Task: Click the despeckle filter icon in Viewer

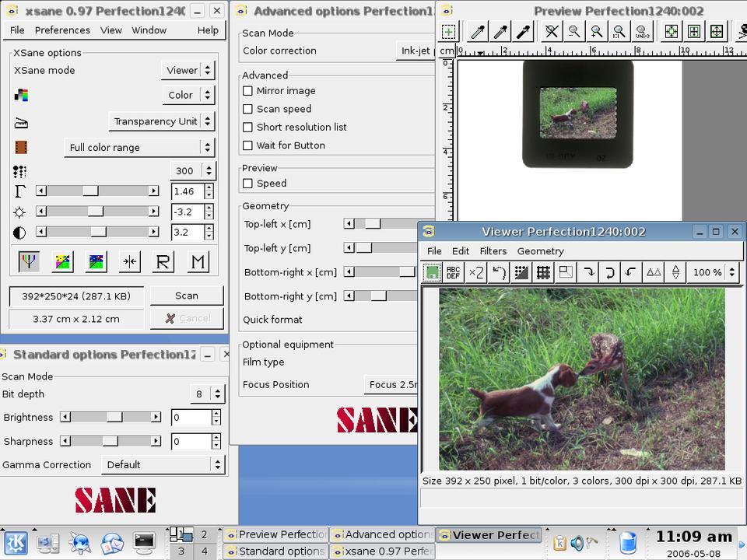Action: coord(521,272)
